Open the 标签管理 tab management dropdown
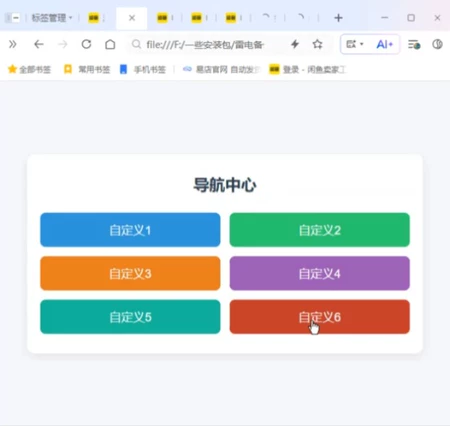 click(x=52, y=18)
